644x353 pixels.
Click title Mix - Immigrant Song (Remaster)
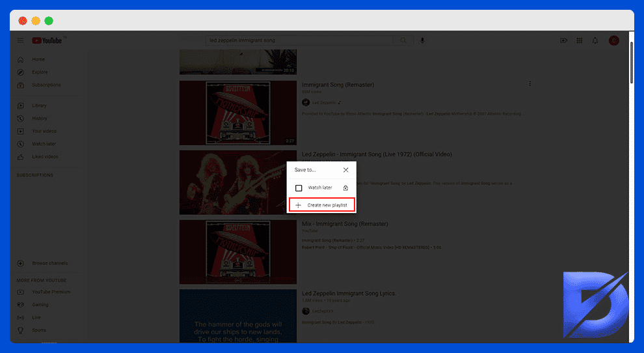click(345, 224)
